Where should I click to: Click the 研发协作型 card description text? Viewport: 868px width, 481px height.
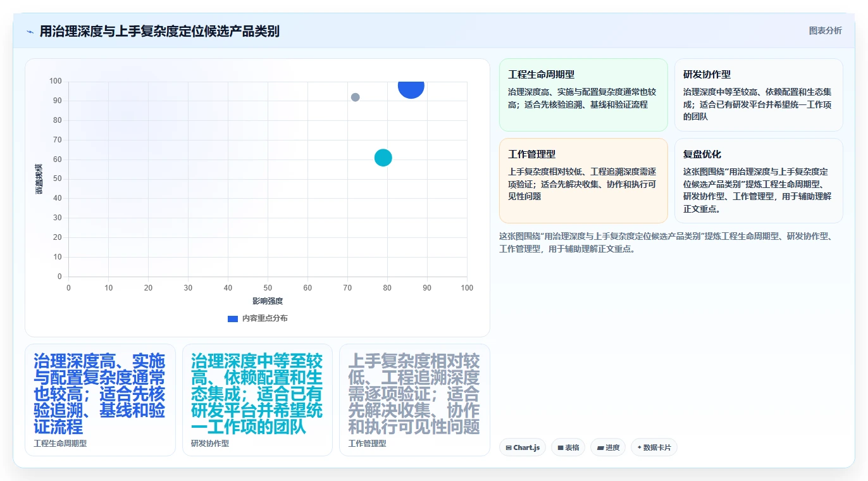[757, 104]
